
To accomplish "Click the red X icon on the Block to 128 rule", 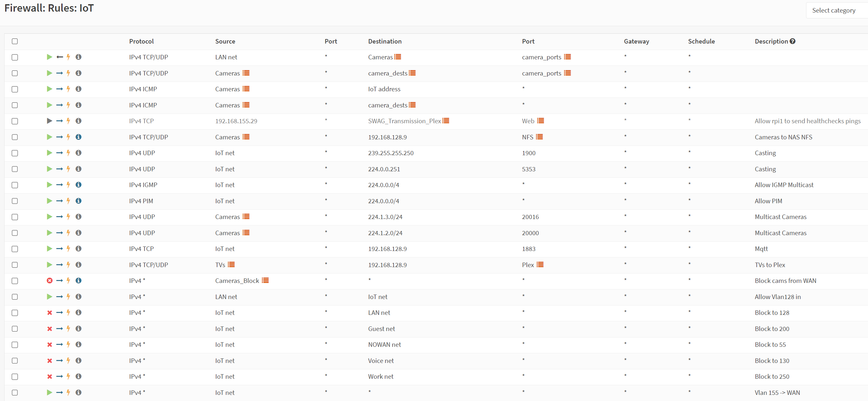I will click(50, 312).
